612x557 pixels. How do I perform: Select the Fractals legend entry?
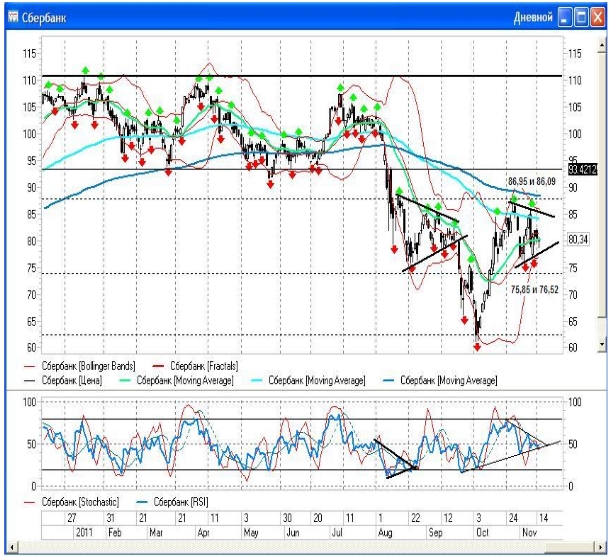pyautogui.click(x=195, y=366)
